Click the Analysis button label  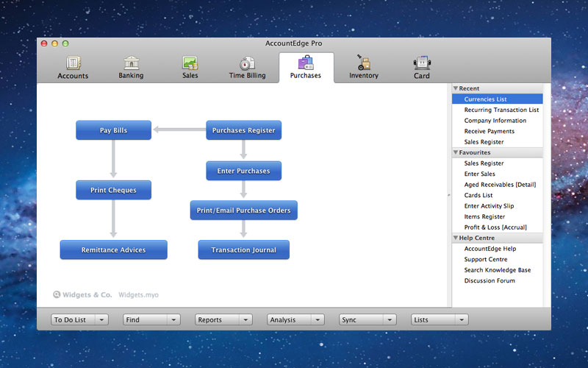coord(283,320)
